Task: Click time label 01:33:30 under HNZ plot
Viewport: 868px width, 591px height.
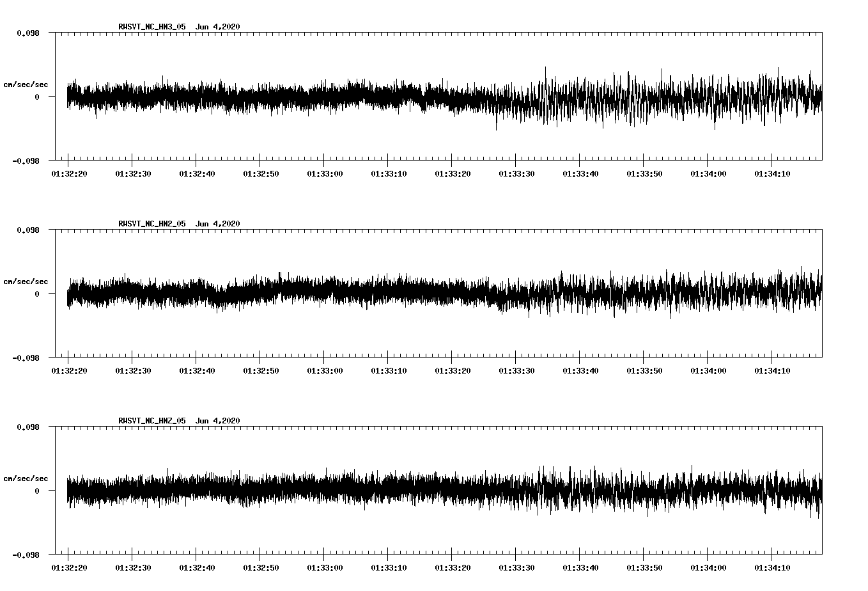Action: (516, 568)
